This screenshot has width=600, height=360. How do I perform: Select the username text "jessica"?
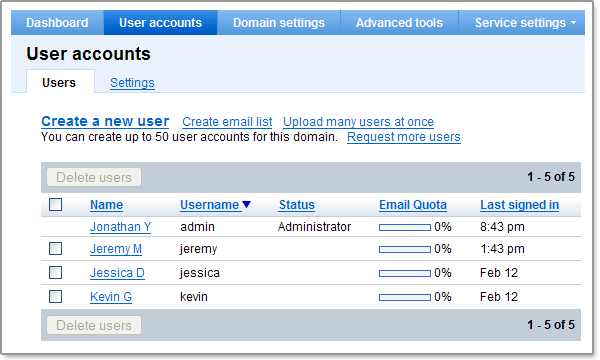tap(200, 273)
